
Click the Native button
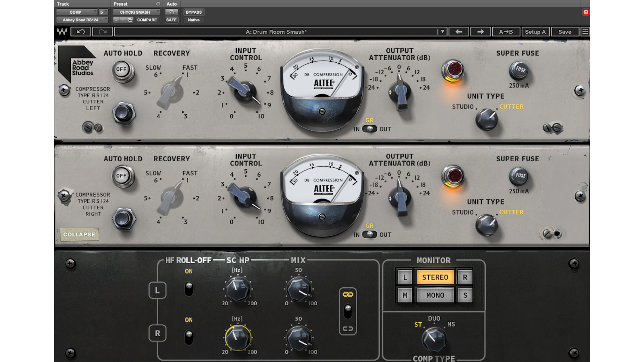pos(194,20)
